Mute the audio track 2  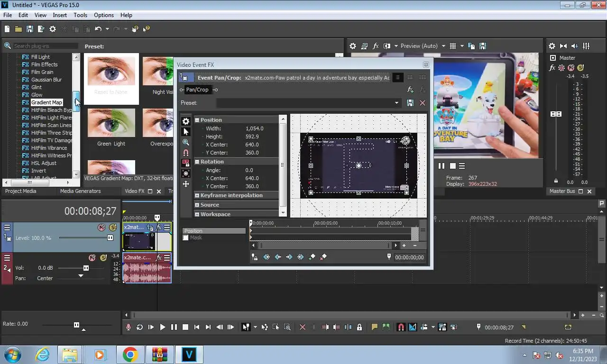[92, 258]
